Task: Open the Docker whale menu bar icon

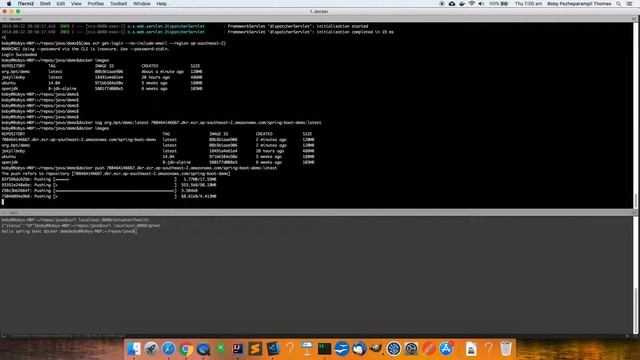Action: pos(462,4)
